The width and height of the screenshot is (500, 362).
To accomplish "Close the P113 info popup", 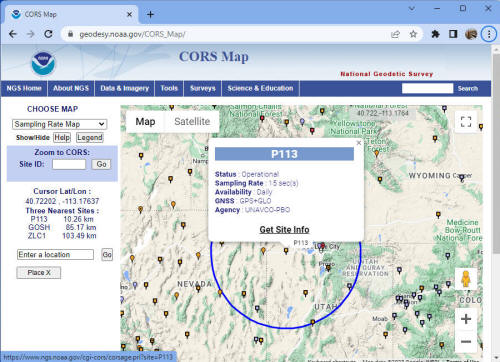I will pyautogui.click(x=359, y=143).
